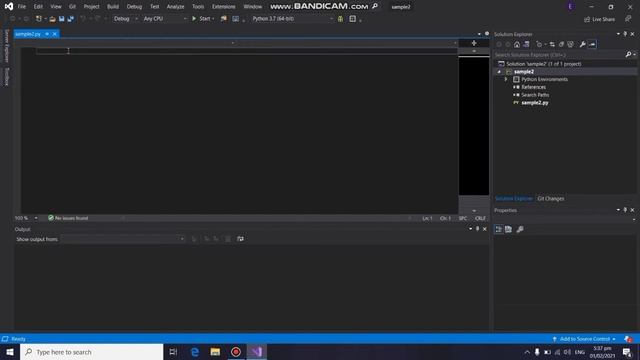The height and width of the screenshot is (360, 640).
Task: Open the Any CPU platform dropdown
Action: (x=164, y=19)
